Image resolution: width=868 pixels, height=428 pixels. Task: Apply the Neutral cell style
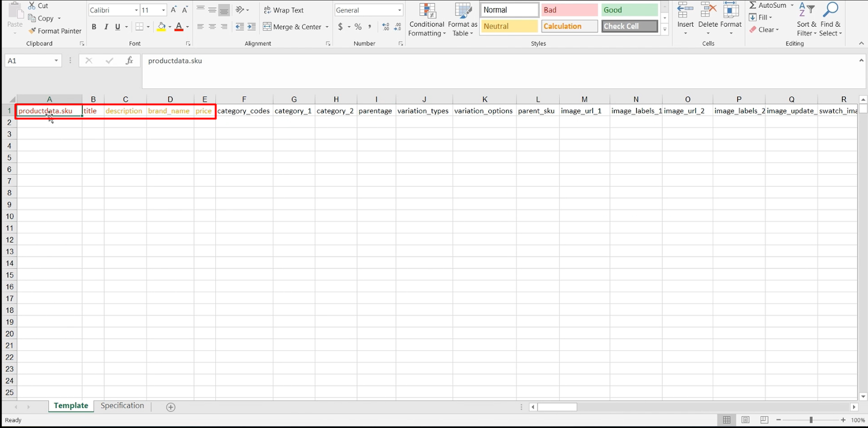tap(509, 26)
